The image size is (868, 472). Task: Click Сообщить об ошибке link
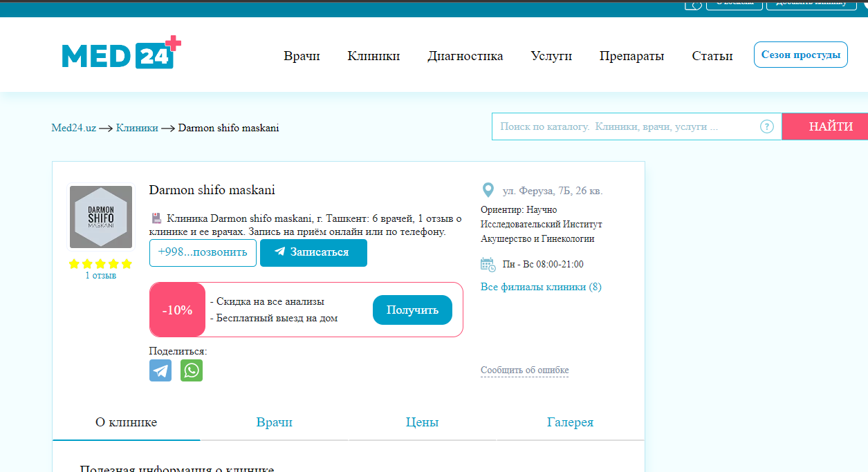(x=524, y=370)
